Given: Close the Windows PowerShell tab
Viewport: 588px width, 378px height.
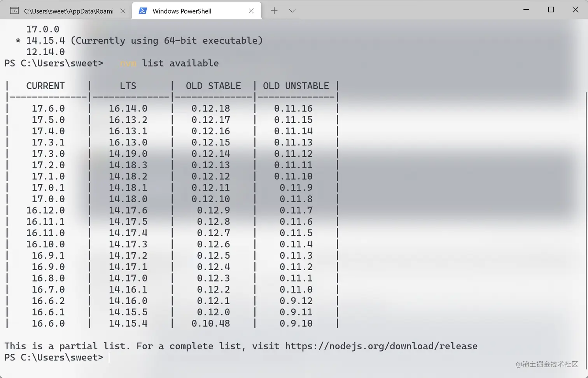Looking at the screenshot, I should coord(251,11).
